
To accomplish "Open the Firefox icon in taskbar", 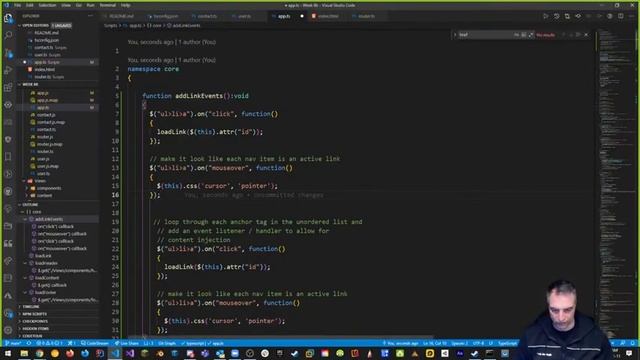I will click(x=70, y=353).
